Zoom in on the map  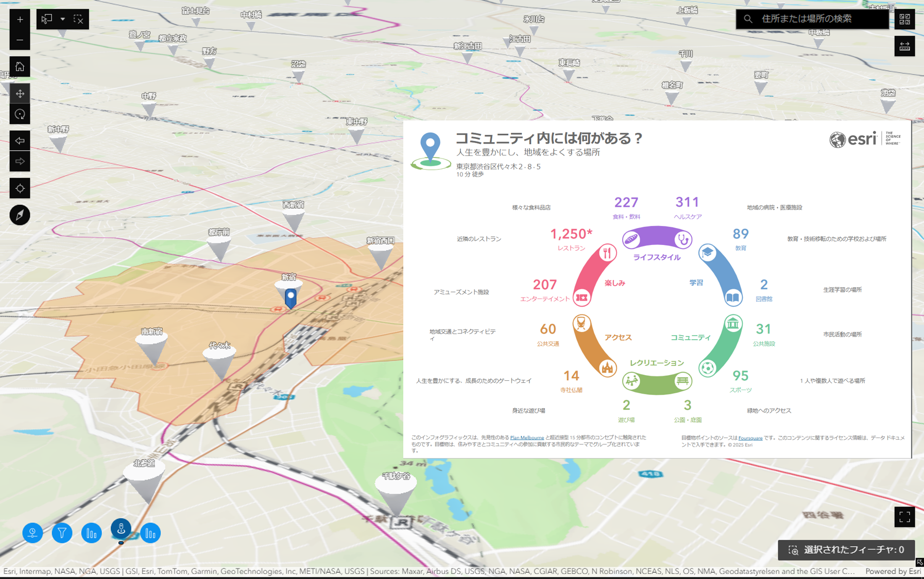[20, 19]
